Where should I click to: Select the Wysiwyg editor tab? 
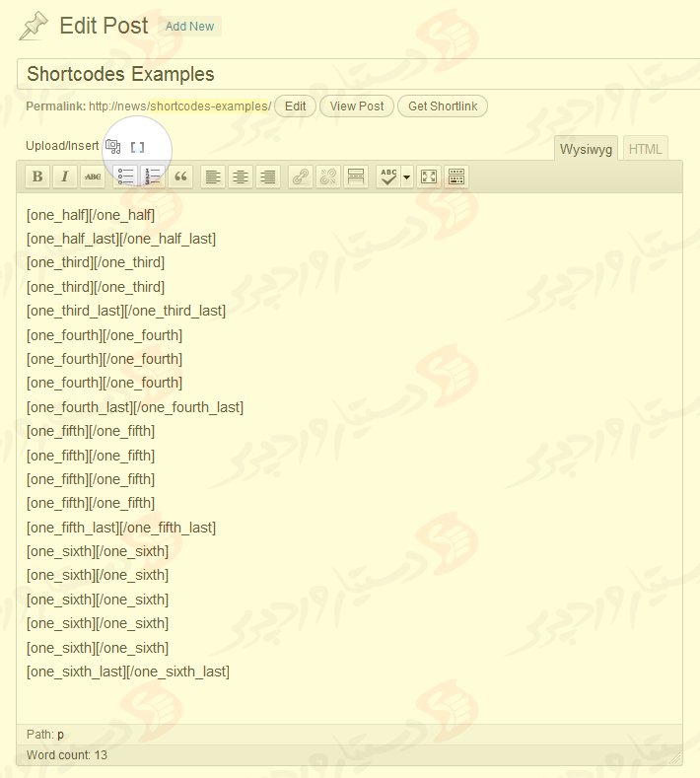(x=586, y=149)
